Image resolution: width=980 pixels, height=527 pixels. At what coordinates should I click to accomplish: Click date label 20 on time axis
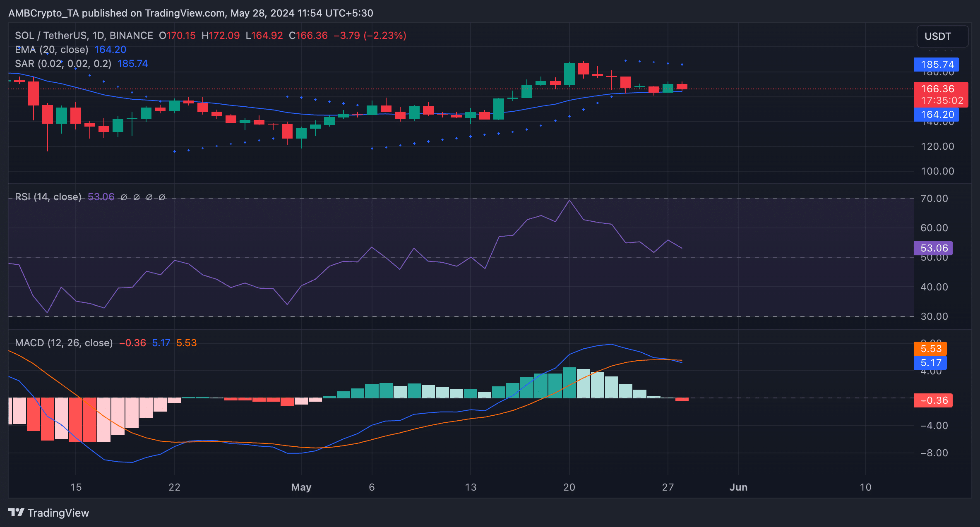(x=569, y=487)
